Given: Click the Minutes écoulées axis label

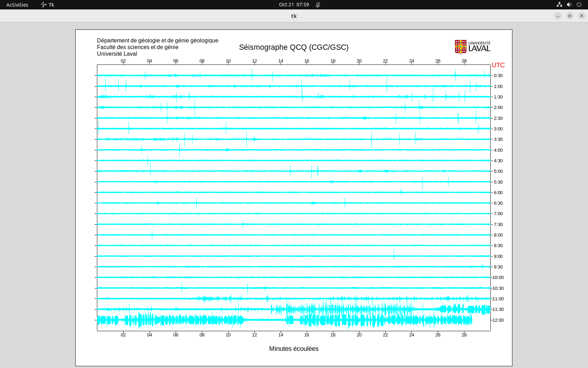Looking at the screenshot, I should point(294,349).
